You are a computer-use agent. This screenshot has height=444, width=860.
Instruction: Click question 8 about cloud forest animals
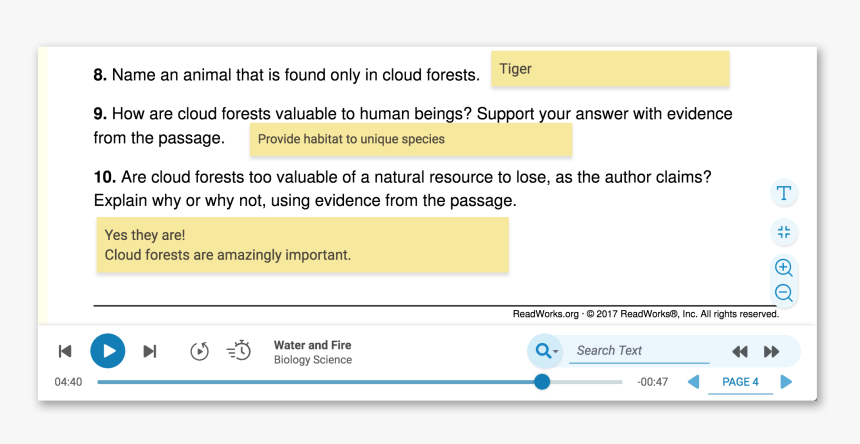click(286, 75)
